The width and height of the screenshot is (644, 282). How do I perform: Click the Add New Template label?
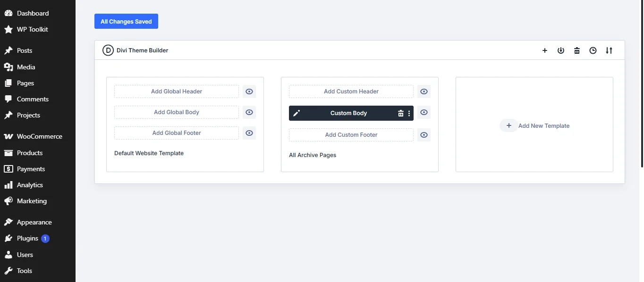tap(544, 126)
